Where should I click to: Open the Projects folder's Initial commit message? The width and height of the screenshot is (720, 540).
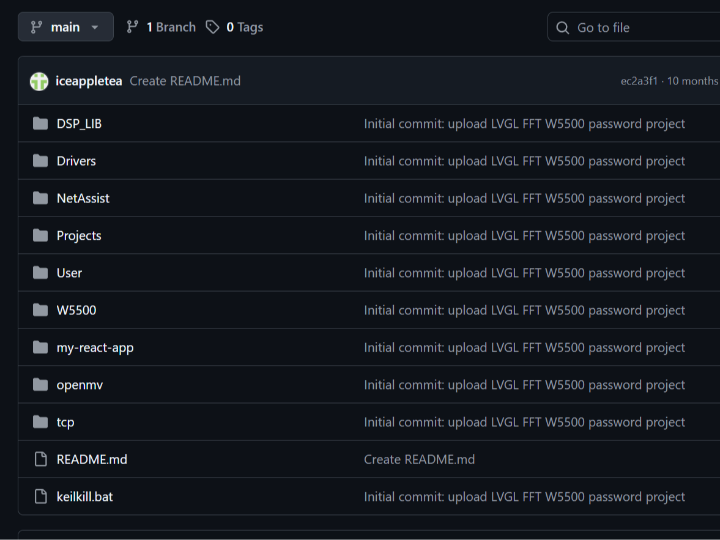click(x=524, y=236)
